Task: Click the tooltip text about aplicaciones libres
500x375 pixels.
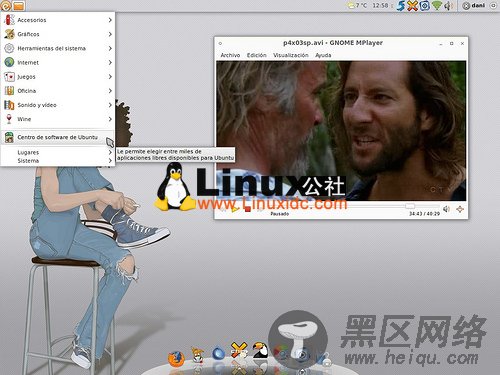Action: (x=175, y=155)
